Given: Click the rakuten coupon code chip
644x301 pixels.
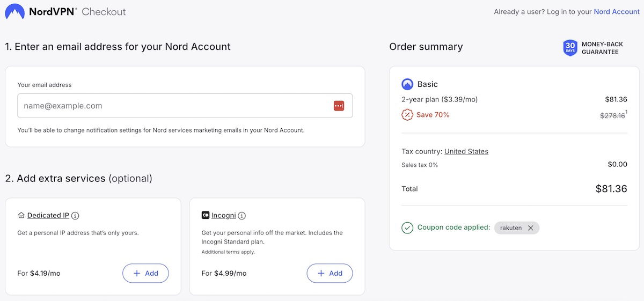Looking at the screenshot, I should [510, 228].
